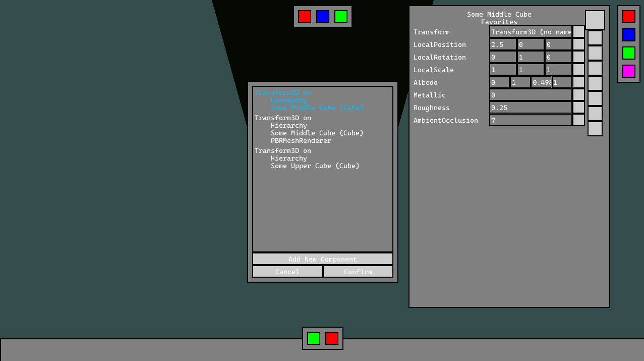Toggle the small button adjoining the Metallic field
This screenshot has height=361, width=644.
tap(578, 95)
